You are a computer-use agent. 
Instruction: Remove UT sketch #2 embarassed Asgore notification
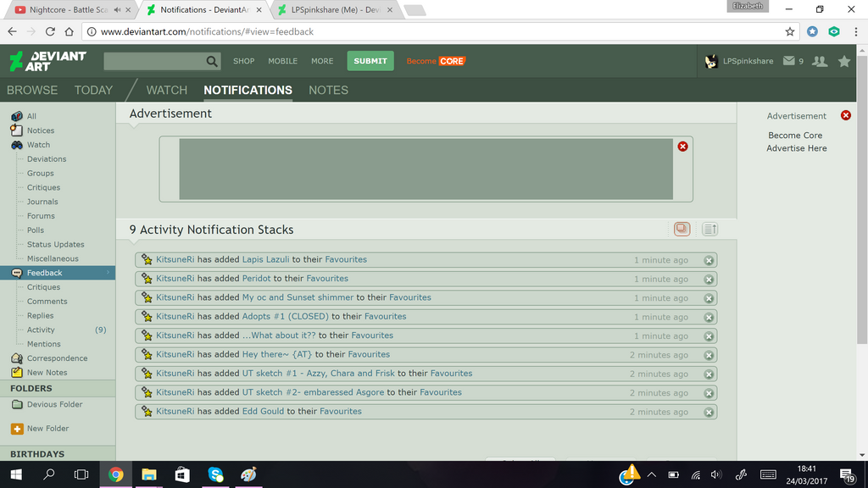pos(709,393)
